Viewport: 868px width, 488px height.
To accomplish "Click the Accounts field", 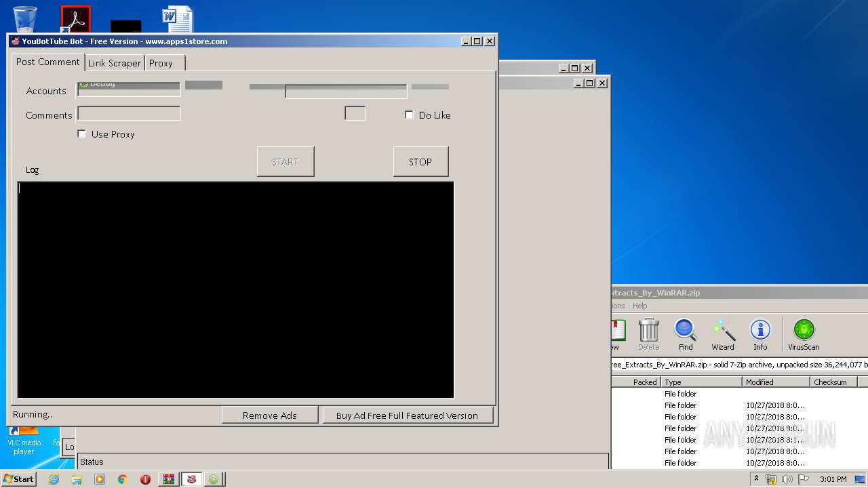I will 129,89.
